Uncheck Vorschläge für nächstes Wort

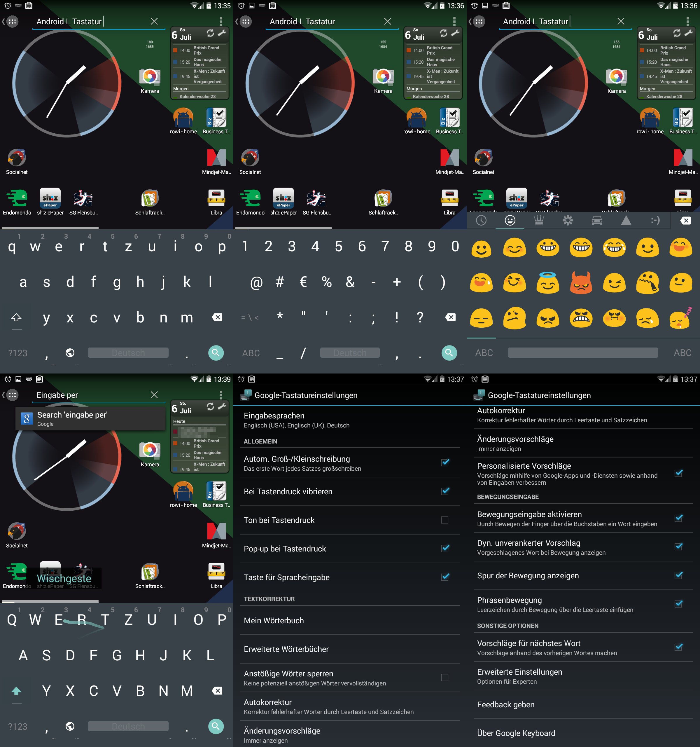tap(678, 647)
